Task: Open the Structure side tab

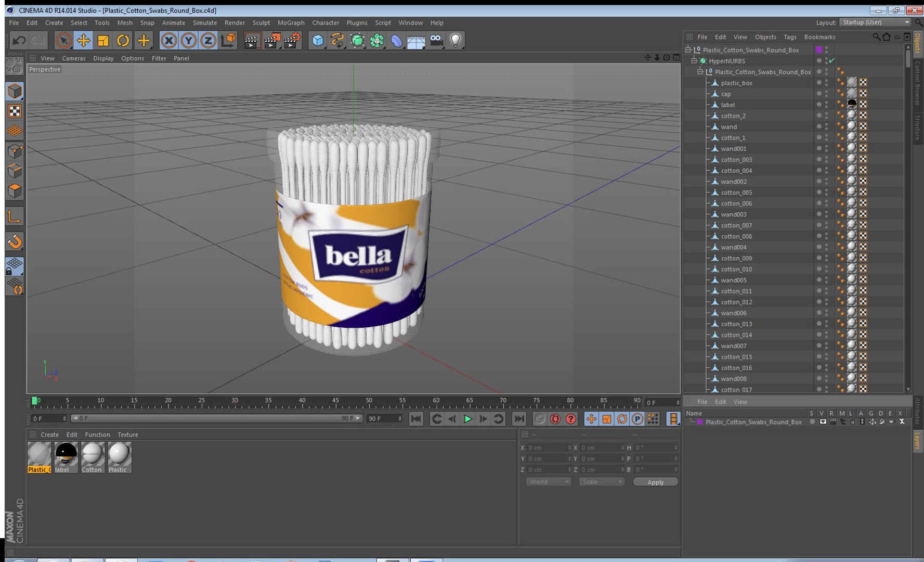Action: [x=918, y=127]
